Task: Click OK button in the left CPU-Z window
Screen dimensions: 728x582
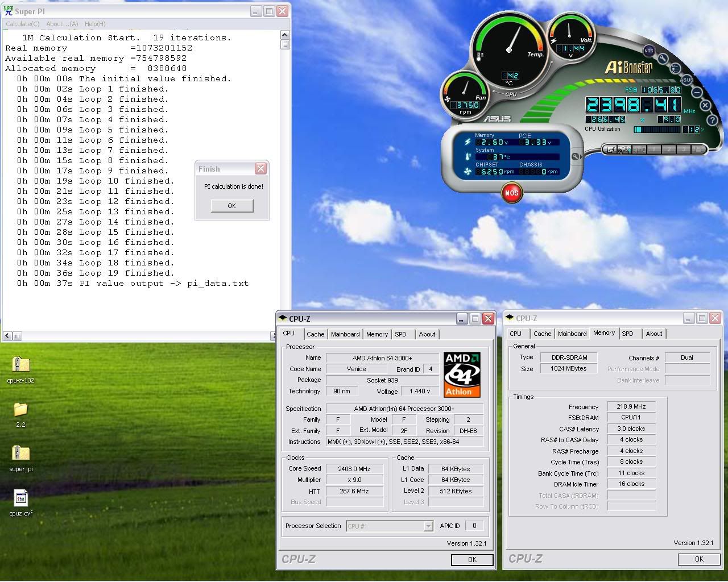Action: click(471, 560)
